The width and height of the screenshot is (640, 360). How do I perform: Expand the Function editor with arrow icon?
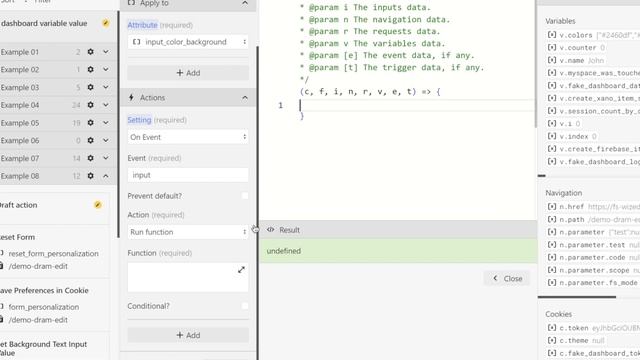(241, 270)
